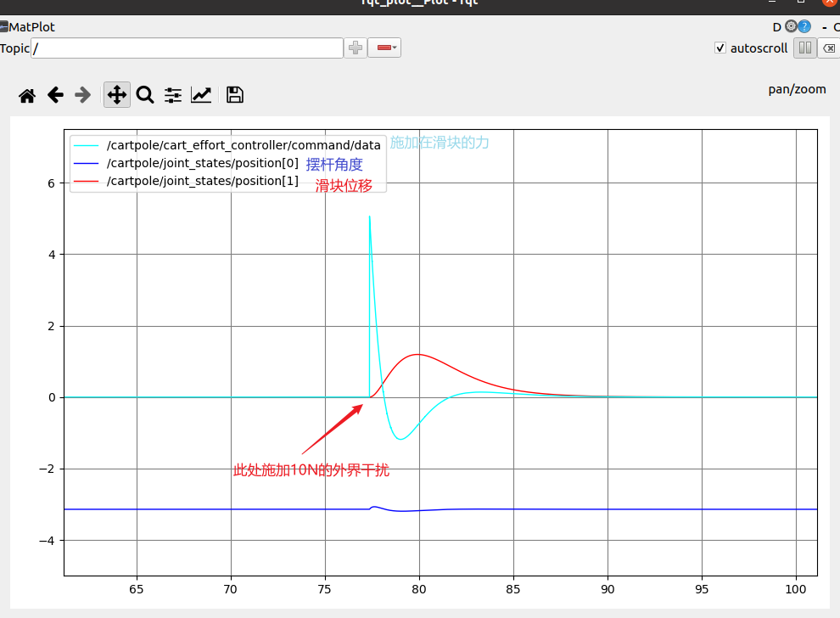The height and width of the screenshot is (618, 840).
Task: Save the figure with the floppy disk icon
Action: [x=235, y=95]
